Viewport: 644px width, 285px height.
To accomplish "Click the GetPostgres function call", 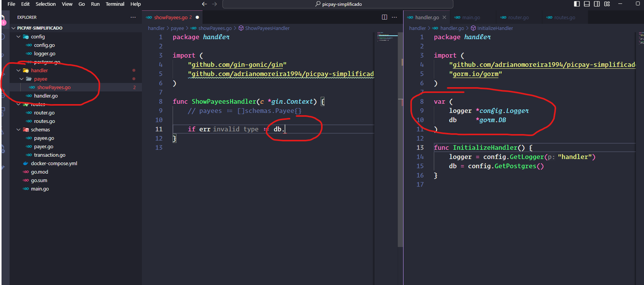I will [x=515, y=166].
